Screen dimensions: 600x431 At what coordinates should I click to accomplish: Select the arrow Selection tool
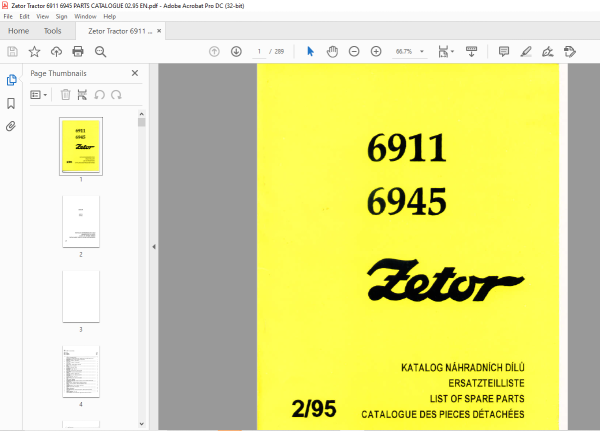click(310, 51)
